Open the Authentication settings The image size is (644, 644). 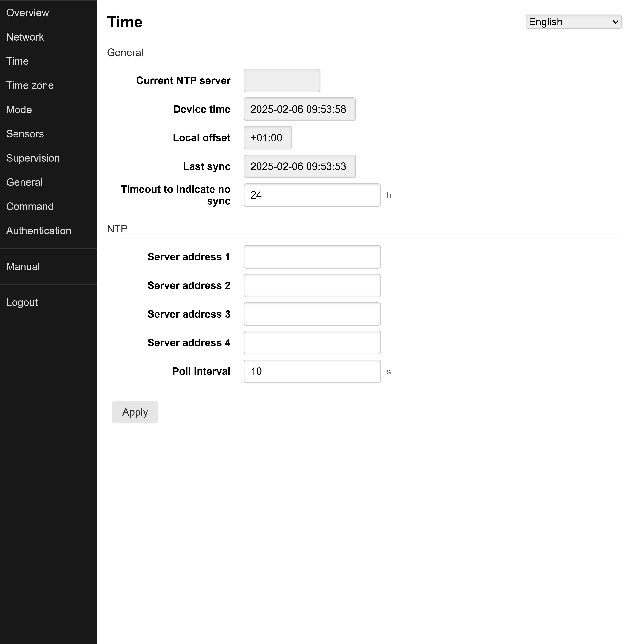[39, 231]
